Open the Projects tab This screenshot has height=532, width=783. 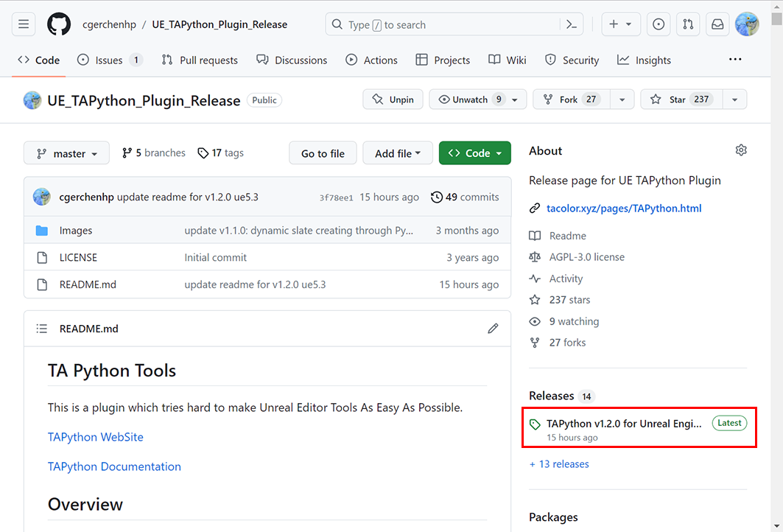[x=443, y=60]
